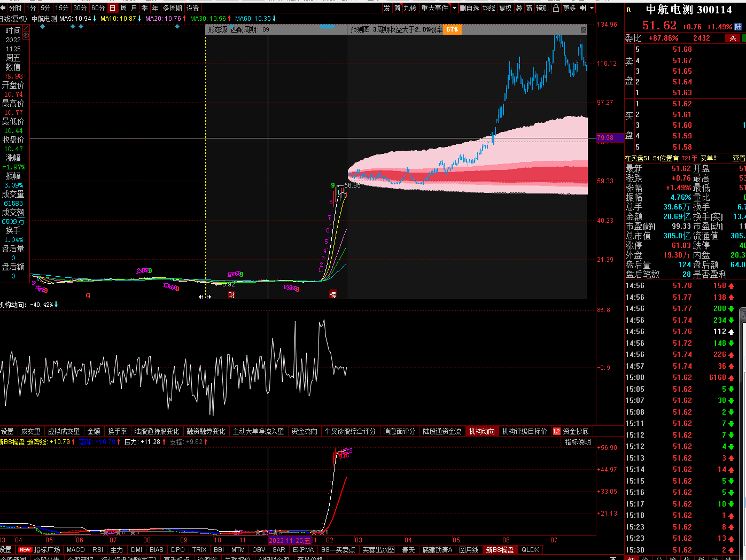Open the 重大事件 dropdown arrow
The height and width of the screenshot is (560, 746).
coord(455,8)
